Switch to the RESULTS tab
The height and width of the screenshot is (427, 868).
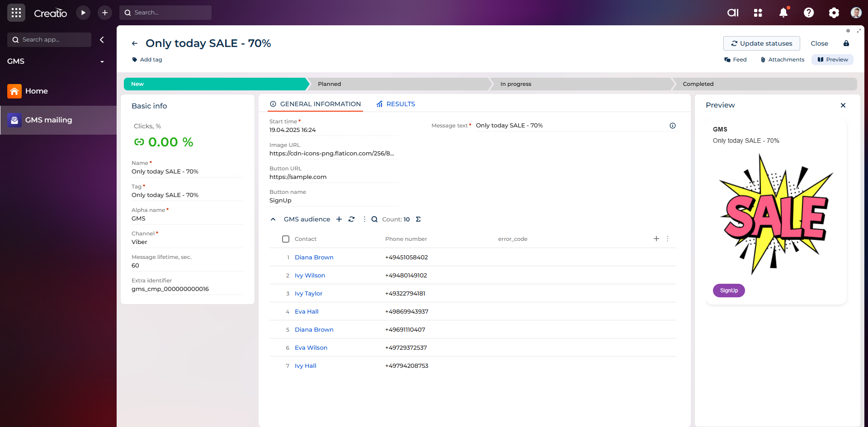click(396, 104)
